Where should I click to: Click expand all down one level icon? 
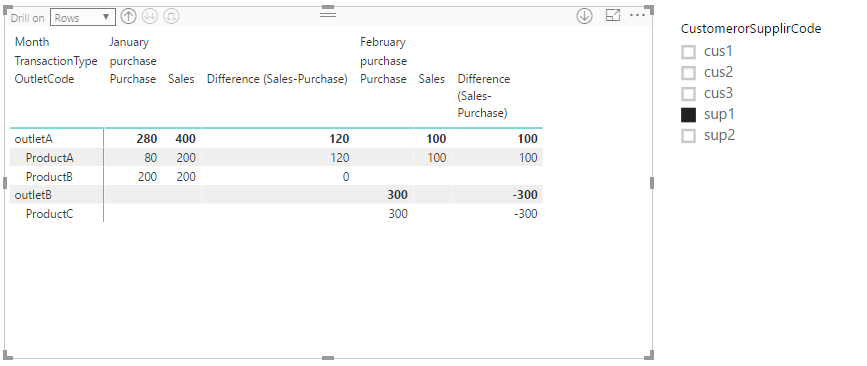tap(171, 17)
